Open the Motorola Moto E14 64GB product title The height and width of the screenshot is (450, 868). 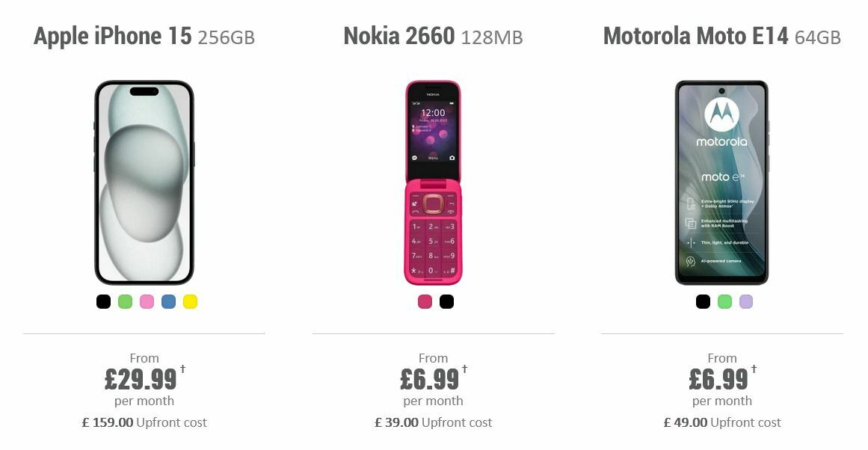click(x=722, y=35)
